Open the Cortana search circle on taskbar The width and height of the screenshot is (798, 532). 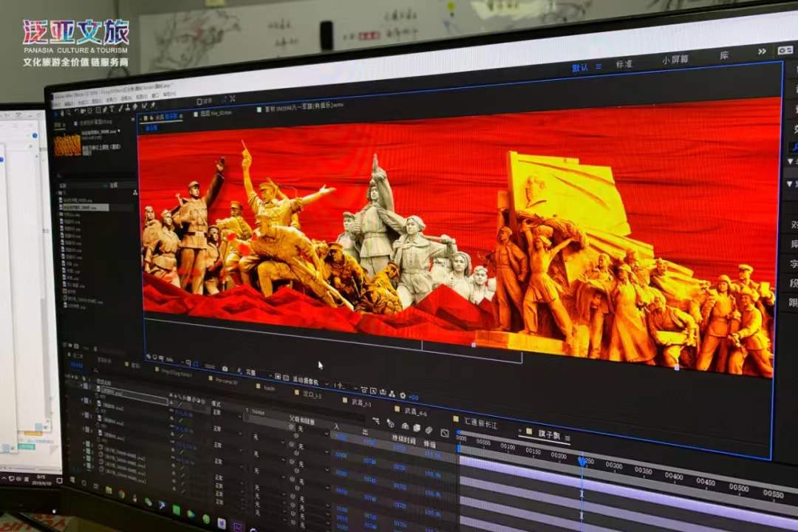coord(84,483)
